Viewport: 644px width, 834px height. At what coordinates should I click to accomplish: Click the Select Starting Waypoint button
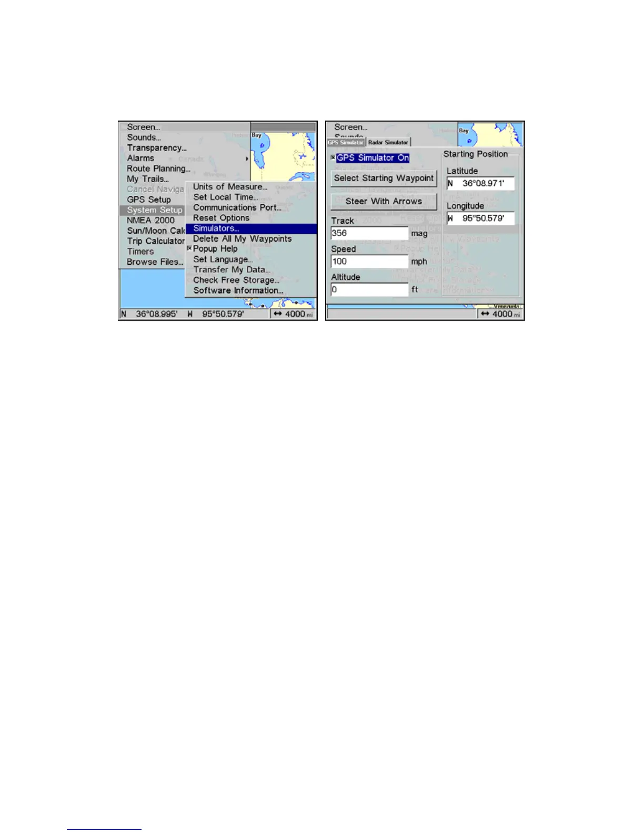click(384, 178)
